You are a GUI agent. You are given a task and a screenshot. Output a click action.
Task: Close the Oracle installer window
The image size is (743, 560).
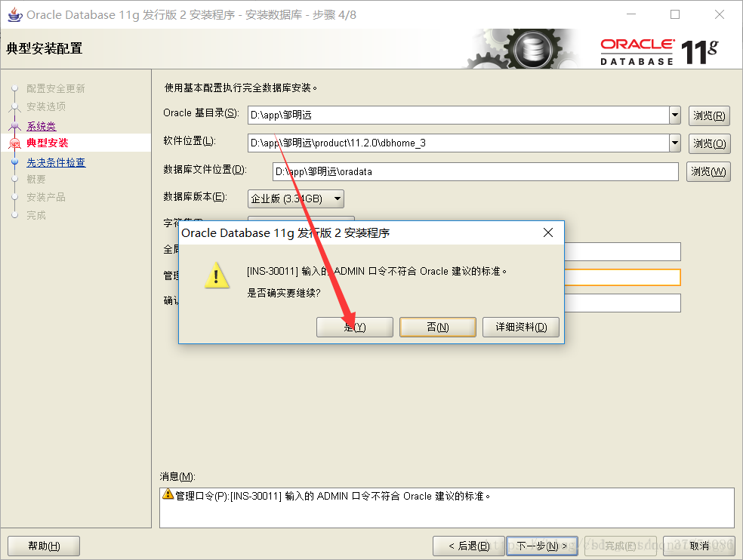(x=720, y=14)
